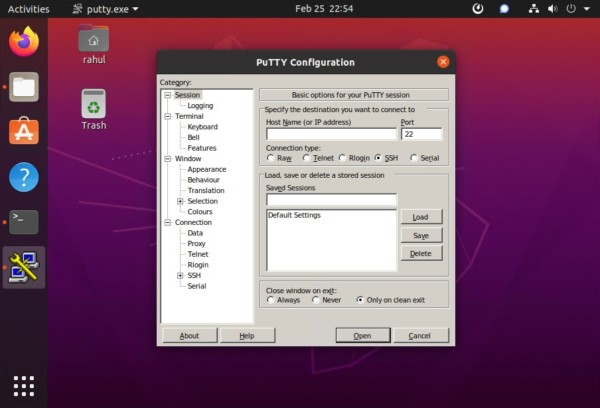Expand the Selection tree node
Screen dimensions: 600x408
click(x=180, y=201)
